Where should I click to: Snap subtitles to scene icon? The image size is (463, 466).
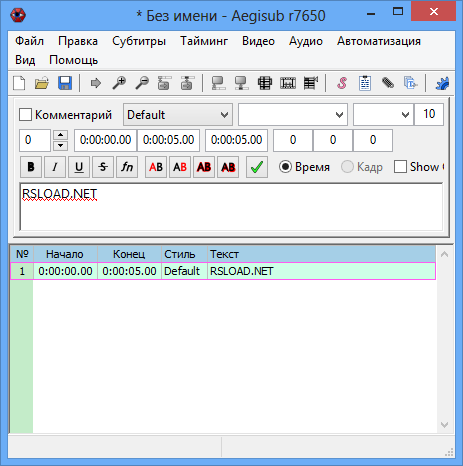288,83
